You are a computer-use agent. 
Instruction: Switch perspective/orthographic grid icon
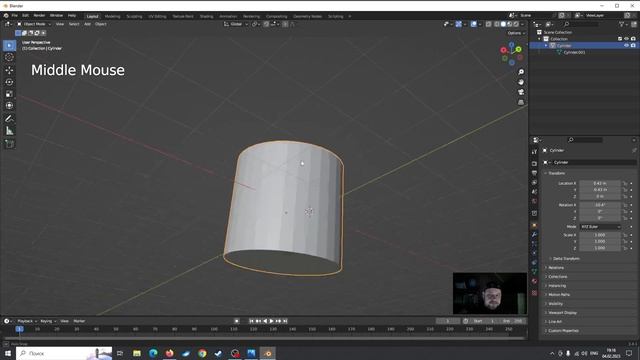[521, 102]
